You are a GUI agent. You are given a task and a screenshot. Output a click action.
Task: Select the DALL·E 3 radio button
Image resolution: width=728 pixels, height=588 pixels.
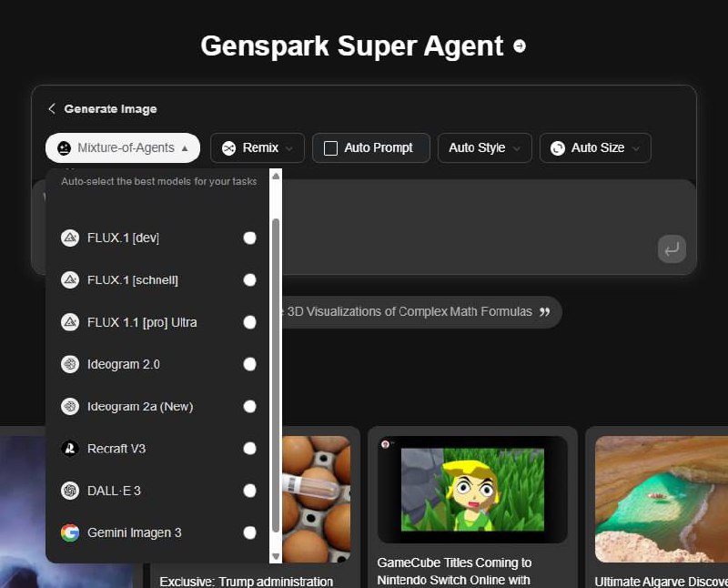click(x=249, y=491)
